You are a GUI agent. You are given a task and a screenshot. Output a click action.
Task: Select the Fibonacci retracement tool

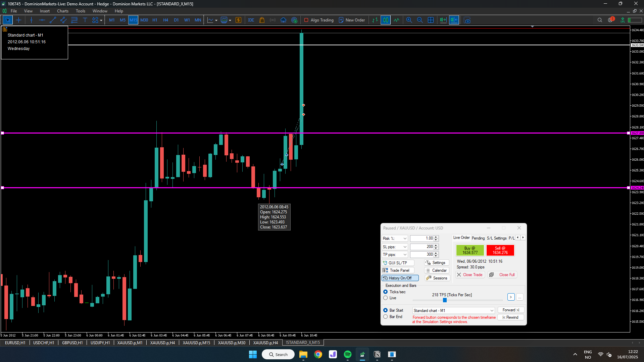(74, 20)
